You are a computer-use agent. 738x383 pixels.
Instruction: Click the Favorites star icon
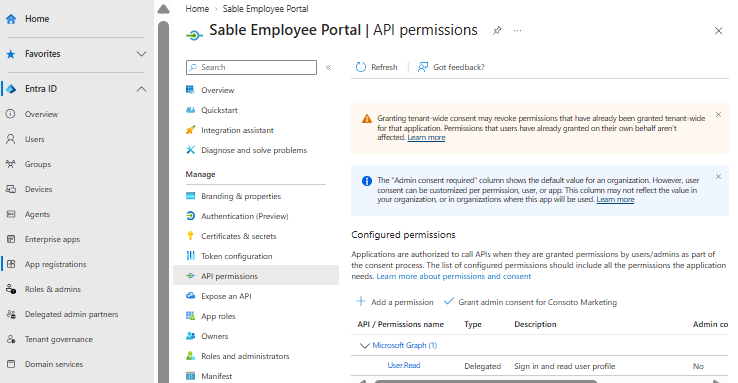point(11,54)
